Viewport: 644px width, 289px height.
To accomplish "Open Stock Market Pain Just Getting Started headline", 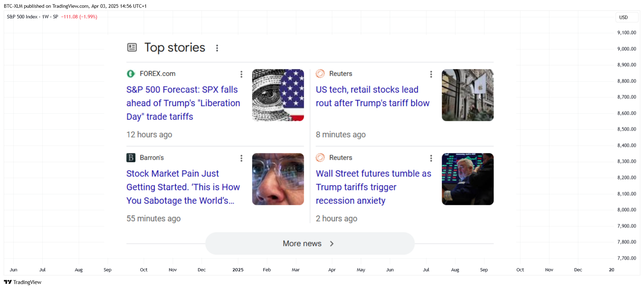I will click(183, 187).
